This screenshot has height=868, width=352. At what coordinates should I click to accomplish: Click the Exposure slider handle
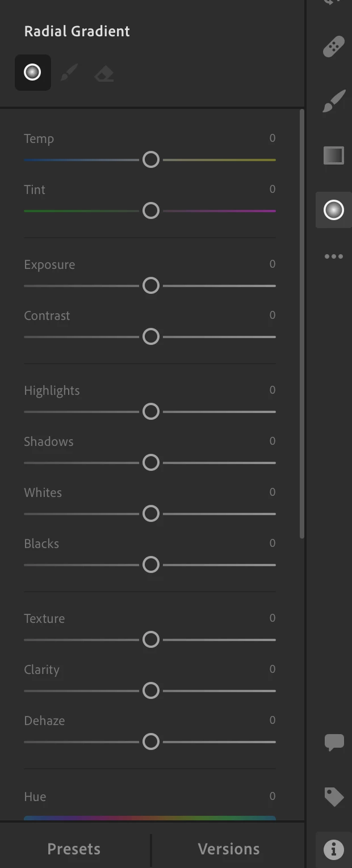pyautogui.click(x=151, y=285)
